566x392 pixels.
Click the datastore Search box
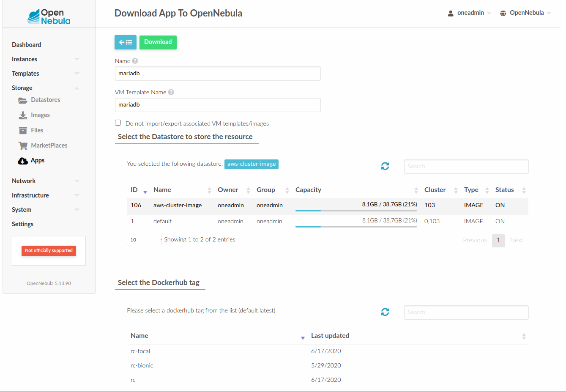tap(466, 167)
